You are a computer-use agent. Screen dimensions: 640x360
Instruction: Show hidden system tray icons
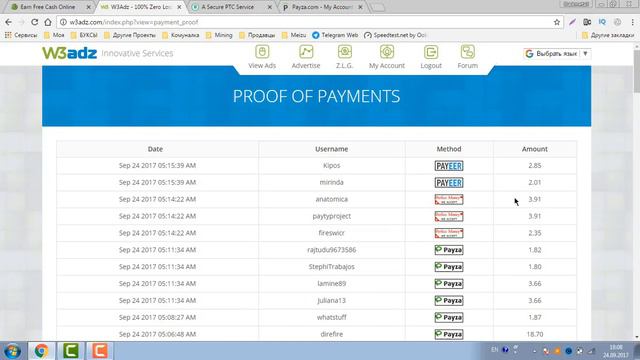click(534, 351)
